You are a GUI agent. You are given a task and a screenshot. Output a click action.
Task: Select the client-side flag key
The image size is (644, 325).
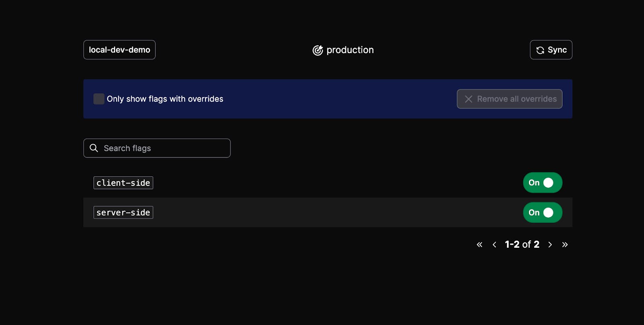click(x=123, y=183)
